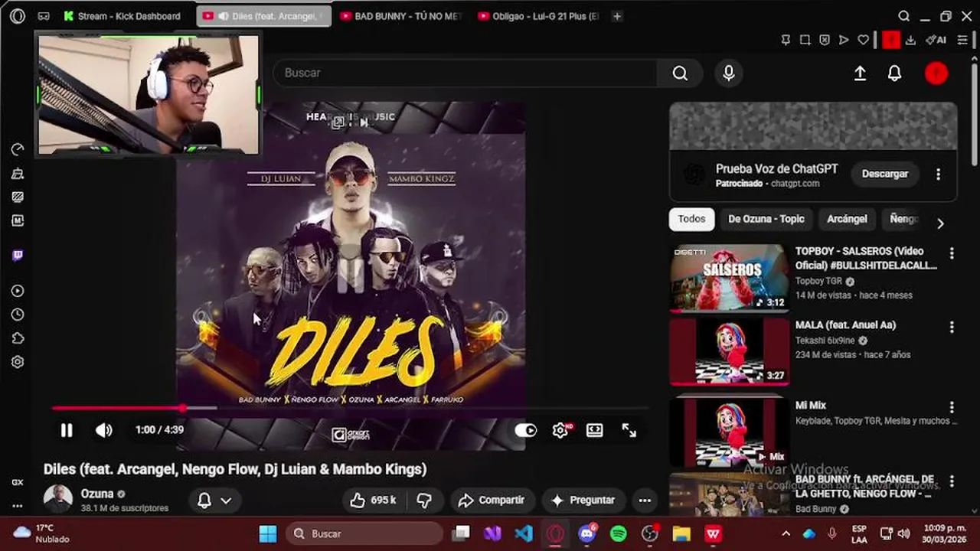
Task: Open more actions ellipsis under video
Action: point(645,500)
